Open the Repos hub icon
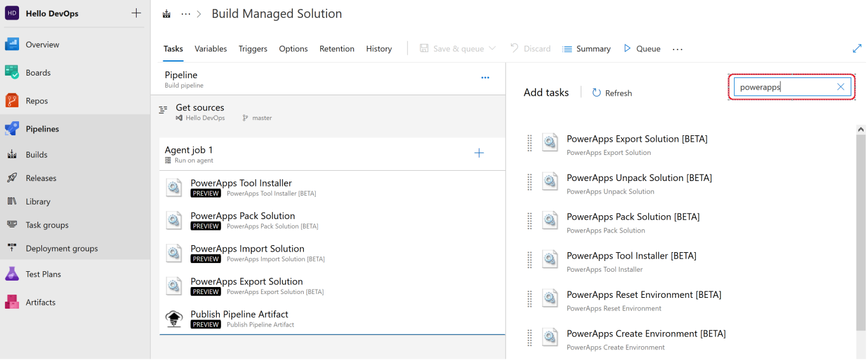This screenshot has width=868, height=362. 12,100
